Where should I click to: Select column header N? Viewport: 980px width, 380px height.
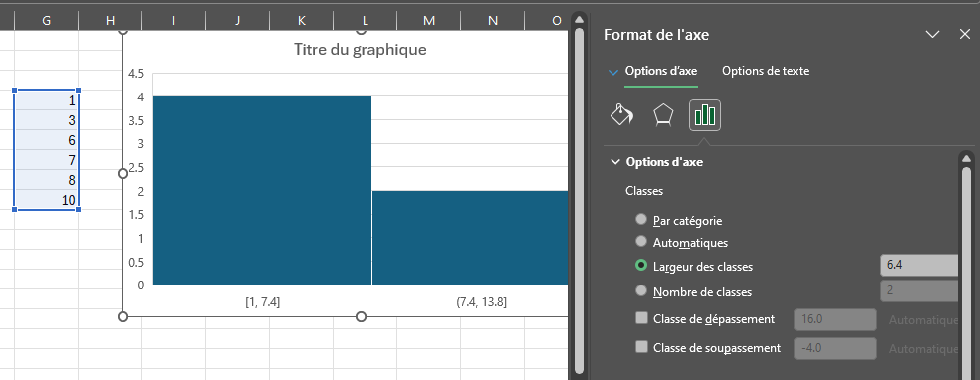click(493, 21)
